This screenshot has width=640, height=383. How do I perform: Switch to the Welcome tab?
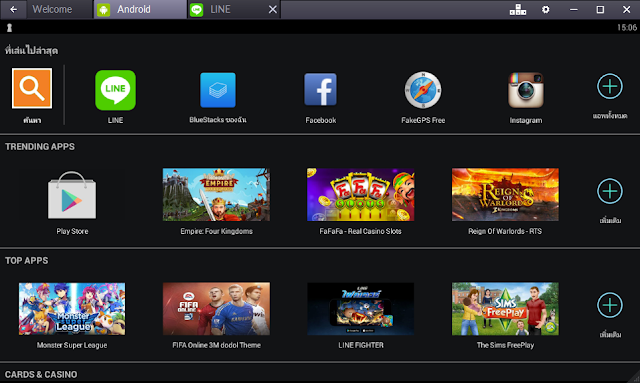[x=60, y=9]
